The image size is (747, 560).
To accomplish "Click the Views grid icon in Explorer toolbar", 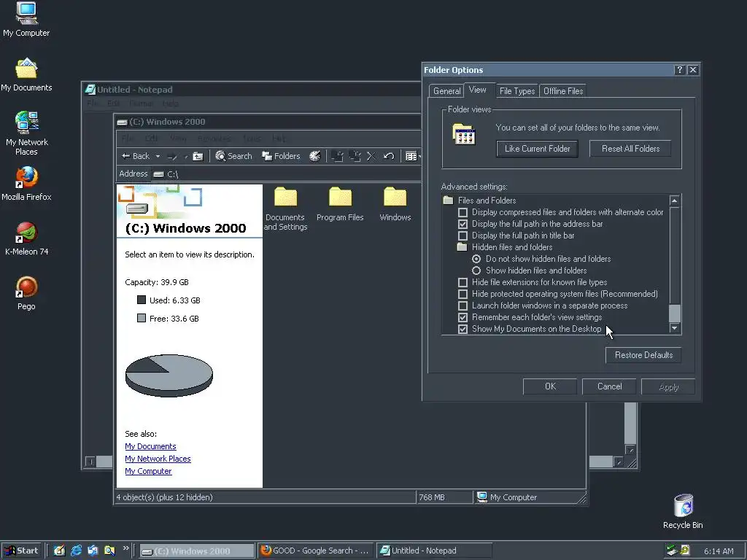I will point(411,156).
